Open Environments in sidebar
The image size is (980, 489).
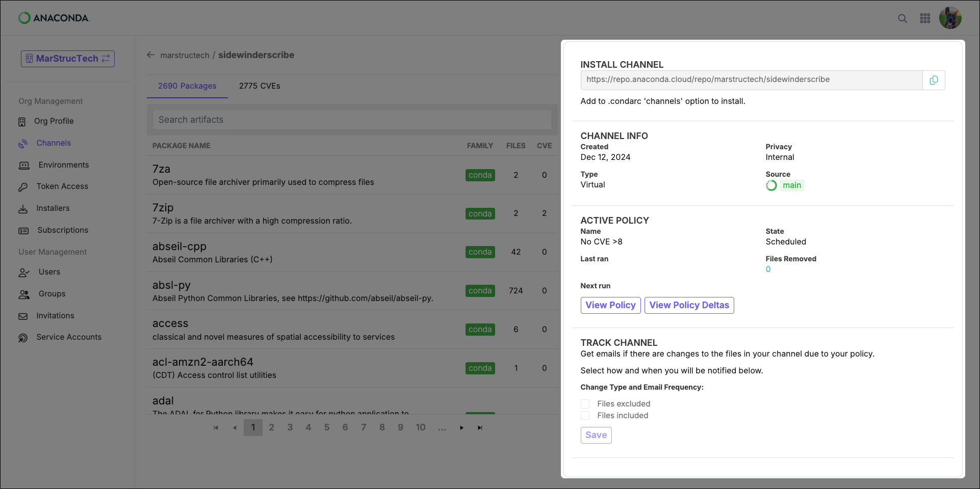[x=64, y=165]
